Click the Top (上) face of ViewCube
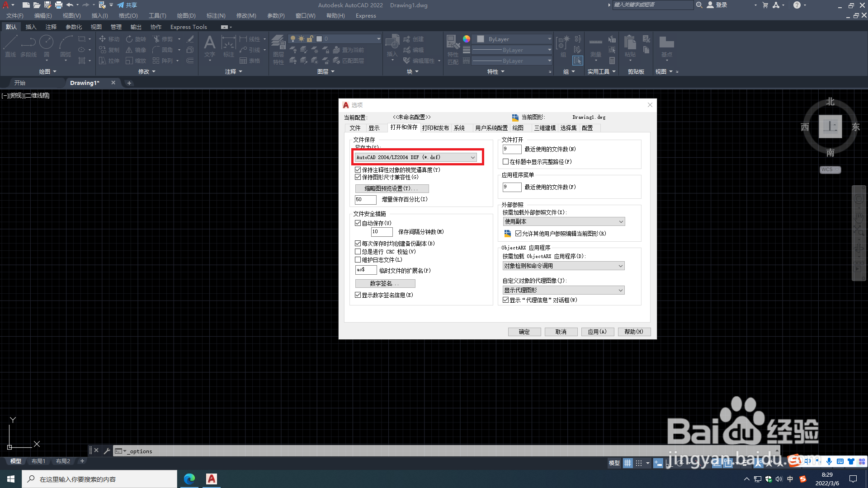The height and width of the screenshot is (488, 868). [830, 126]
